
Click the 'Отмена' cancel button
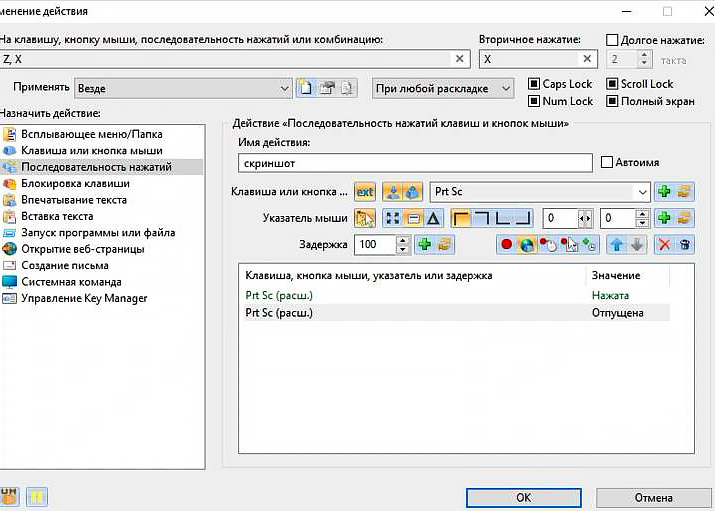pos(653,497)
